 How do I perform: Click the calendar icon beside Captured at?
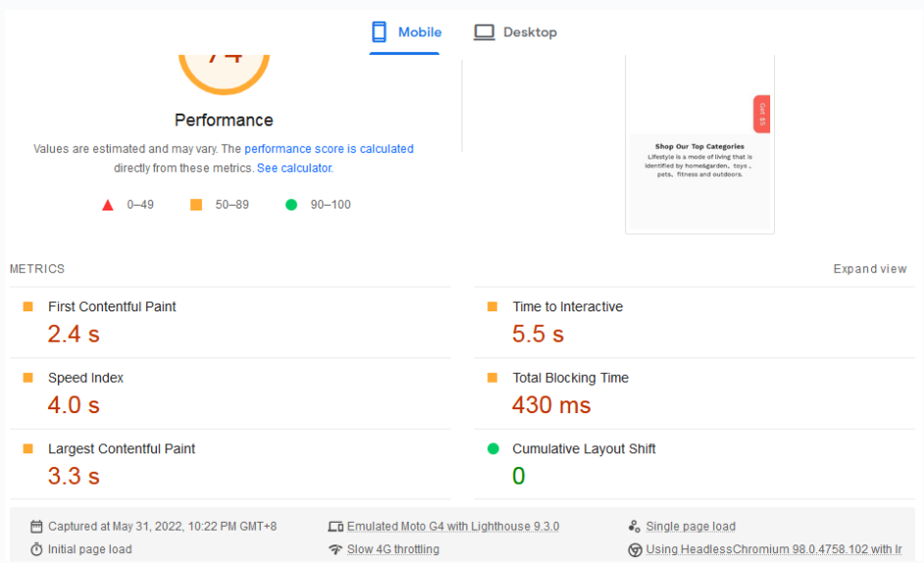point(36,527)
